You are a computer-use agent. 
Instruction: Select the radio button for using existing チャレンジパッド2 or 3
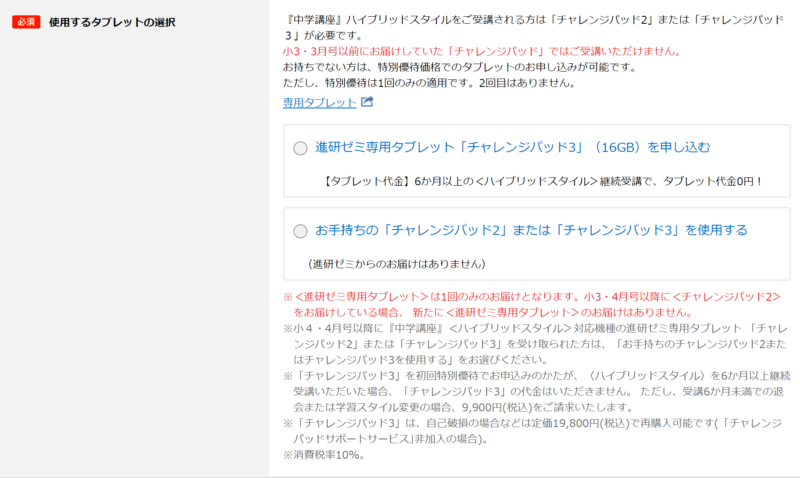[300, 231]
